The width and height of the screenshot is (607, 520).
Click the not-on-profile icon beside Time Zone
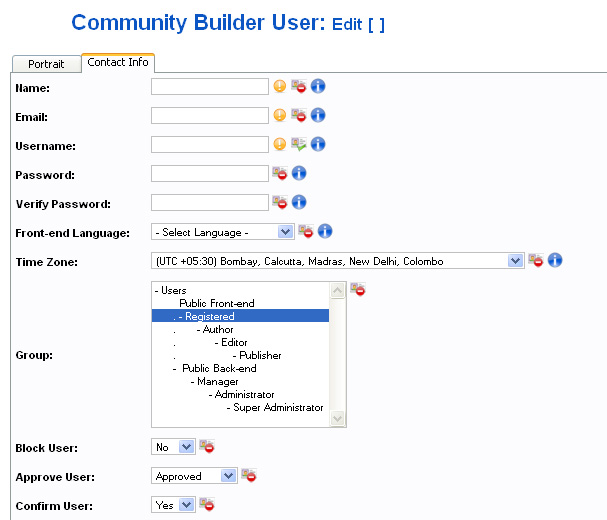pyautogui.click(x=536, y=260)
